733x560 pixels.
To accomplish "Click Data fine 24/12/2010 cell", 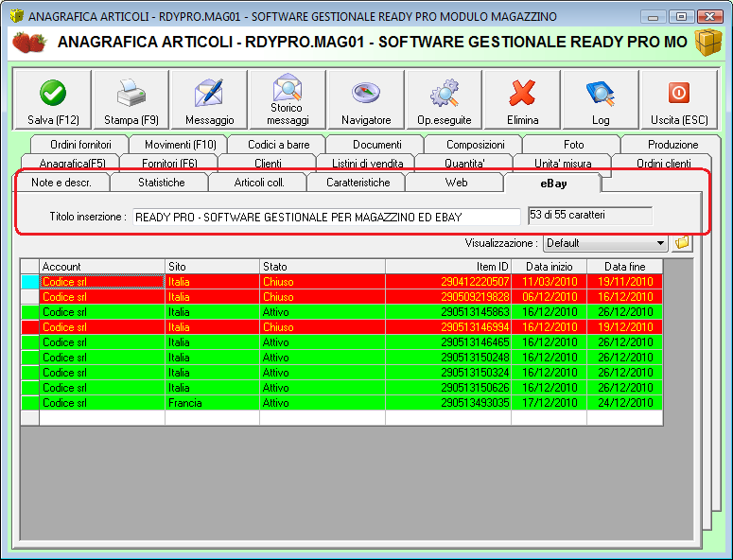I will pyautogui.click(x=624, y=402).
